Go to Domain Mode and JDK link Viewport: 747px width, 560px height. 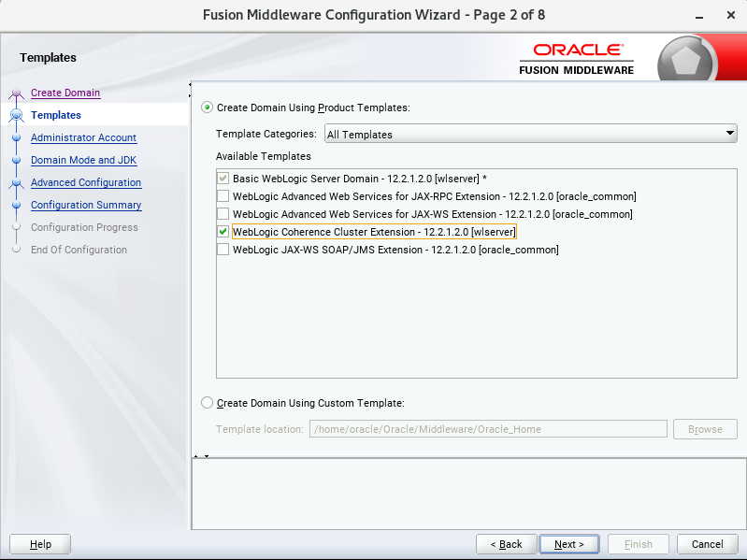[83, 160]
